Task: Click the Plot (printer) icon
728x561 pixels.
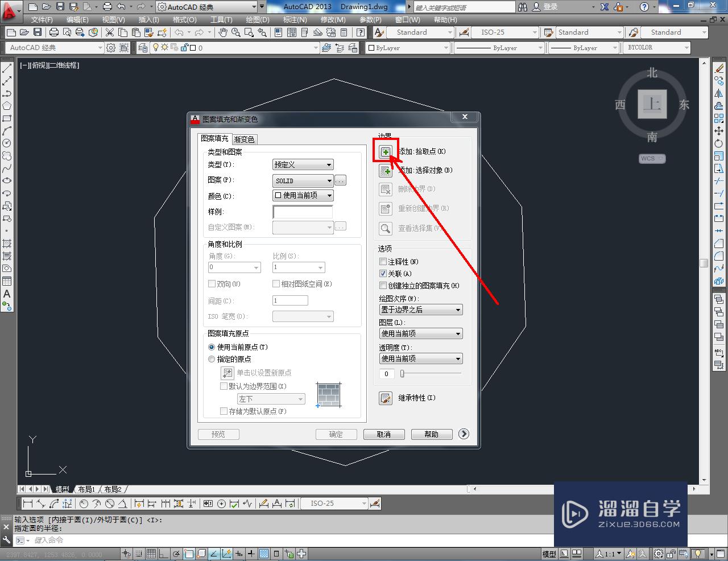Action: 54,32
